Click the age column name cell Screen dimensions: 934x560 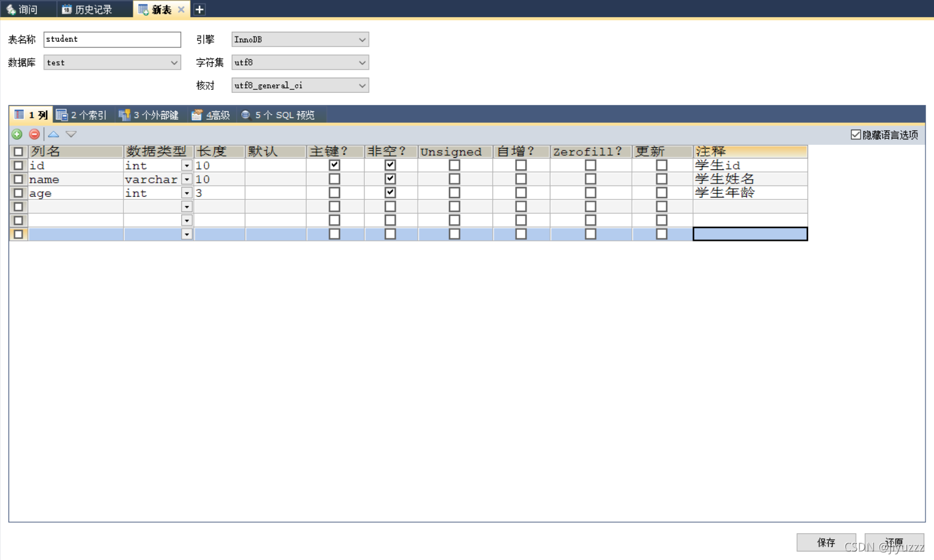[x=76, y=193]
